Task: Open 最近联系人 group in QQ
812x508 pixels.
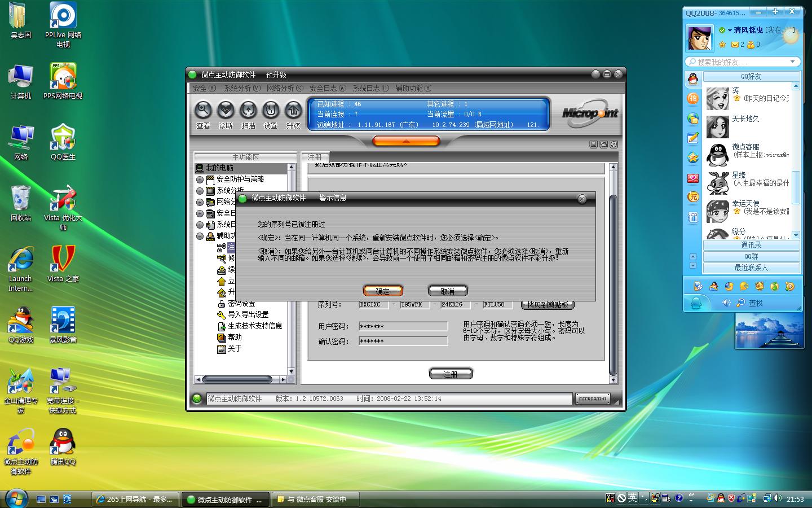Action: (x=751, y=268)
